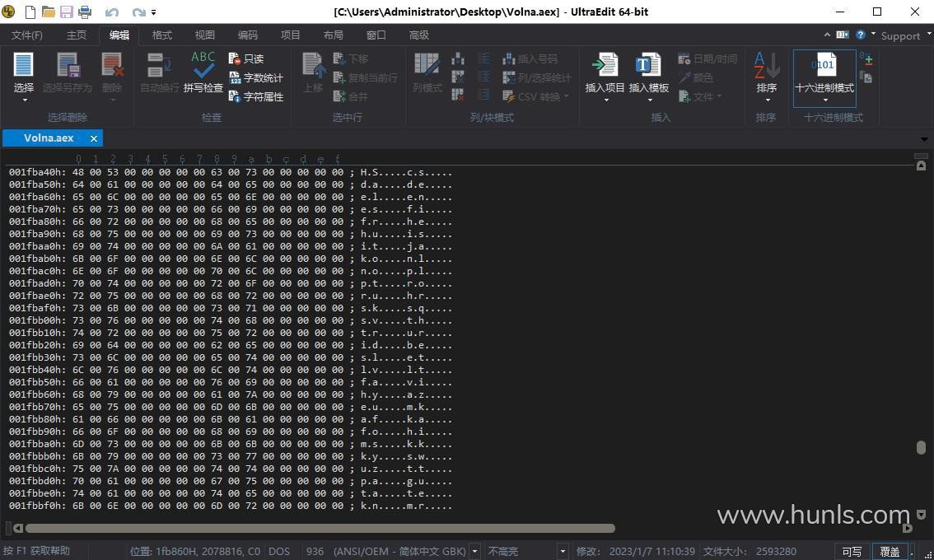Click the blue help question mark icon
The image size is (934, 560).
[x=861, y=35]
